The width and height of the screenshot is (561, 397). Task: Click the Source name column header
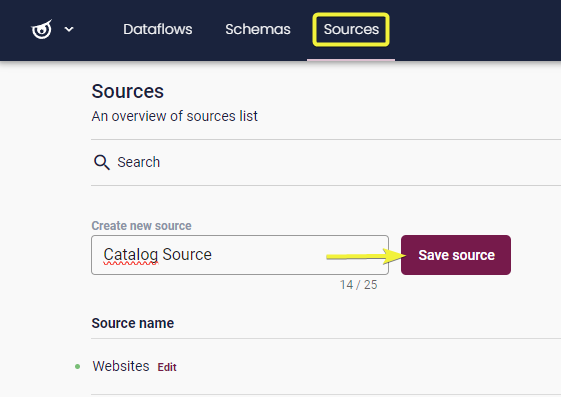133,323
